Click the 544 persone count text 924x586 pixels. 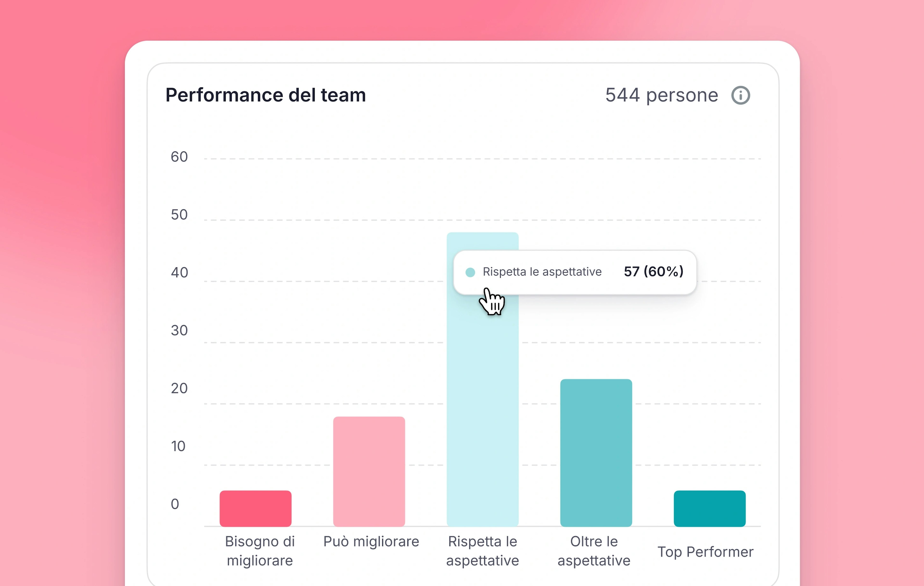click(661, 95)
